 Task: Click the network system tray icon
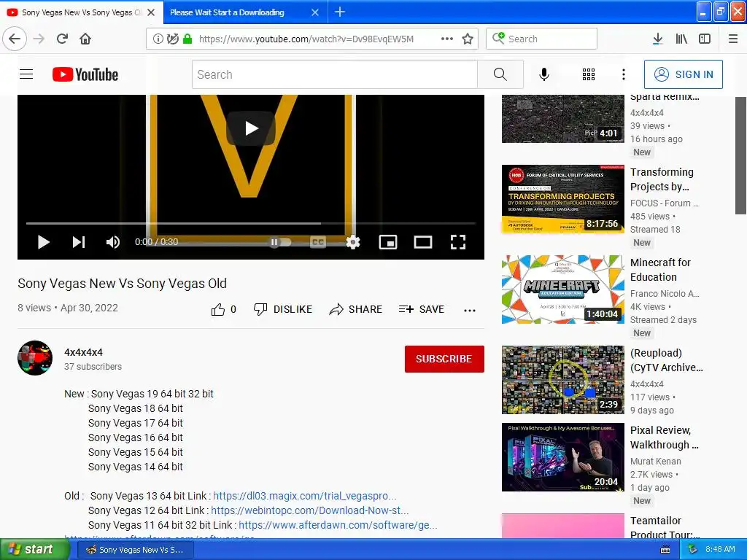(x=693, y=549)
